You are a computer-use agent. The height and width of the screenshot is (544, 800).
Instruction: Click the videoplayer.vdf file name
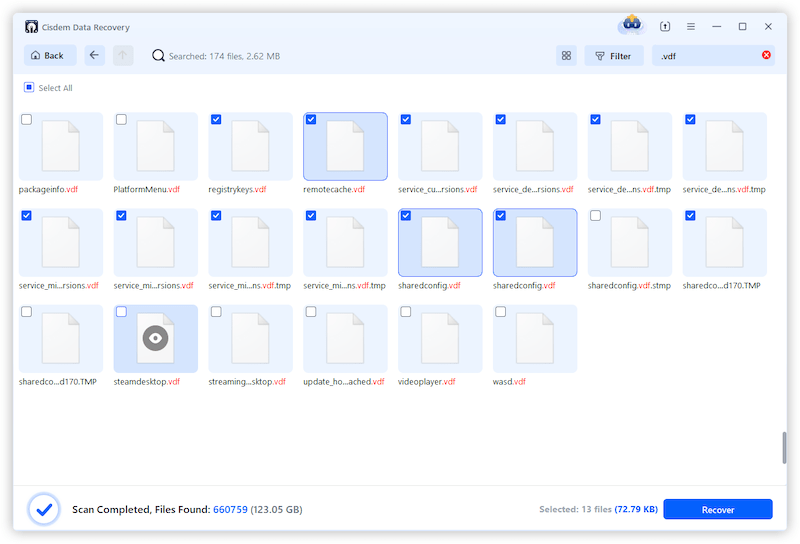click(x=427, y=382)
